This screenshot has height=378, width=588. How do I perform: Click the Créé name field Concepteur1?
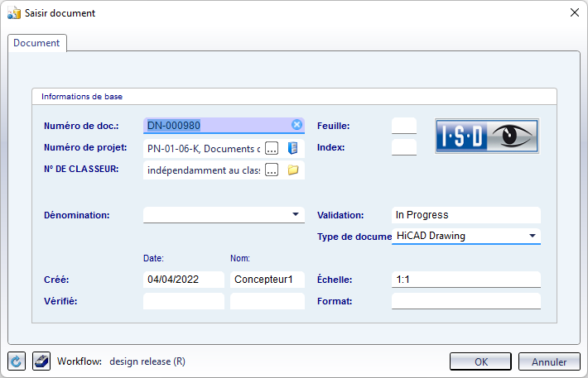click(267, 280)
